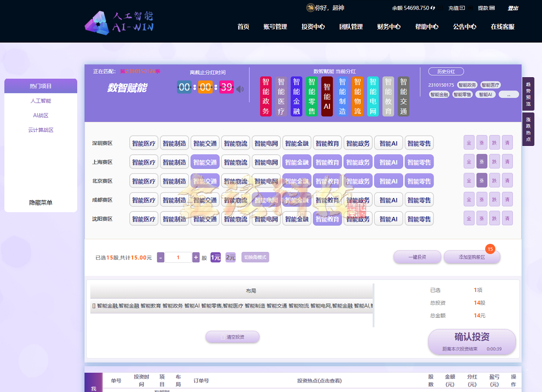Click the share quantity input field
542x392 pixels.
(x=178, y=257)
